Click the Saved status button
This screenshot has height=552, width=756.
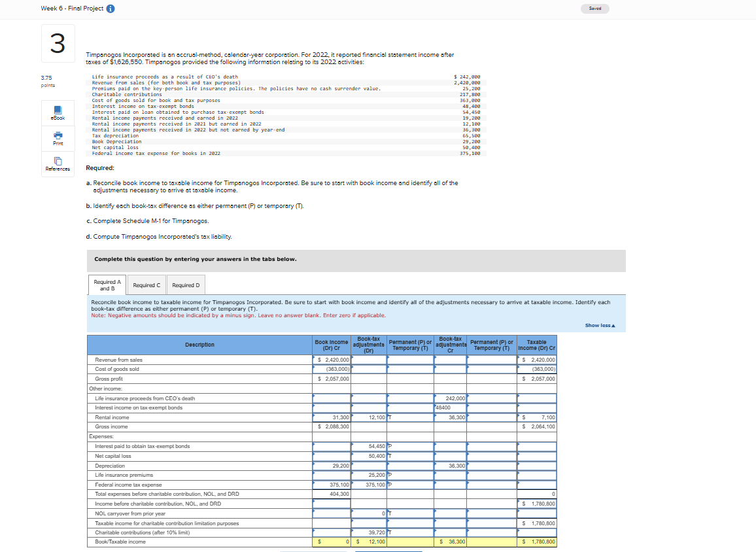tap(595, 9)
